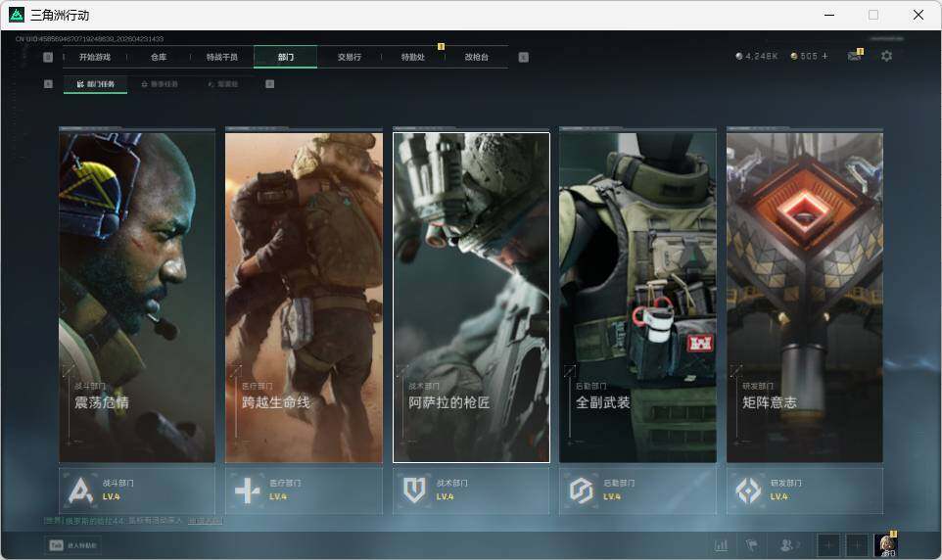
Task: Click the underlined link in world chat message
Action: click(205, 520)
